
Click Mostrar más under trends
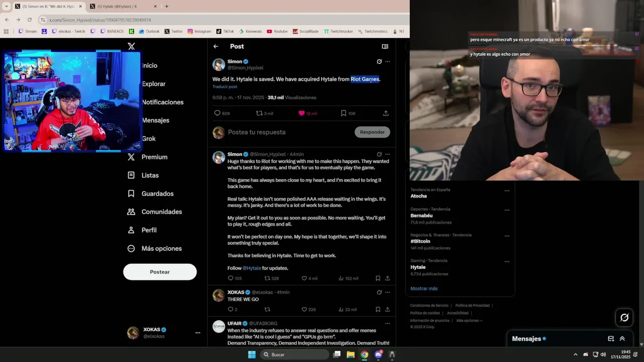(424, 289)
